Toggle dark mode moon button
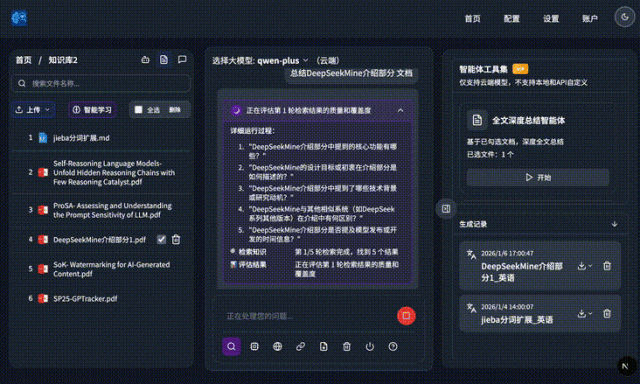Image resolution: width=640 pixels, height=384 pixels. [x=625, y=17]
